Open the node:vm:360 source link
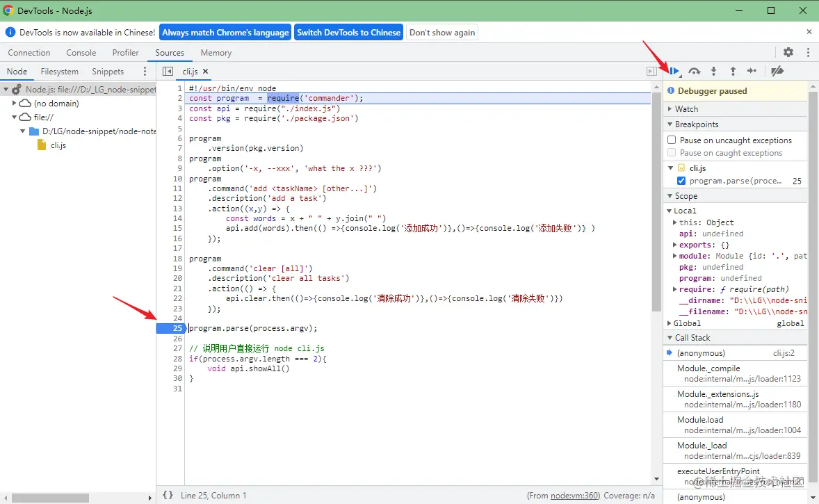Screen dimensions: 819x504 click(x=575, y=496)
